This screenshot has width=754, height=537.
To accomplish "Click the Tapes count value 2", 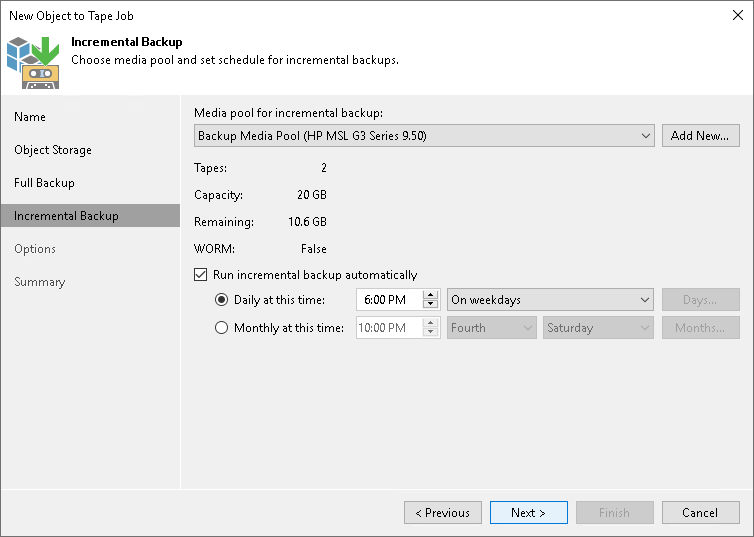I will pyautogui.click(x=324, y=168).
